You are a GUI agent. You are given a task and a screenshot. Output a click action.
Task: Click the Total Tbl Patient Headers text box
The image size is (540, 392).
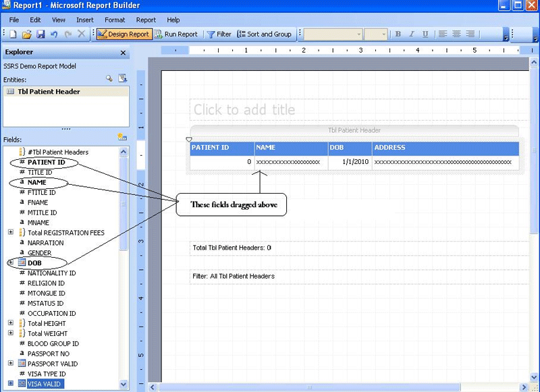click(x=359, y=248)
